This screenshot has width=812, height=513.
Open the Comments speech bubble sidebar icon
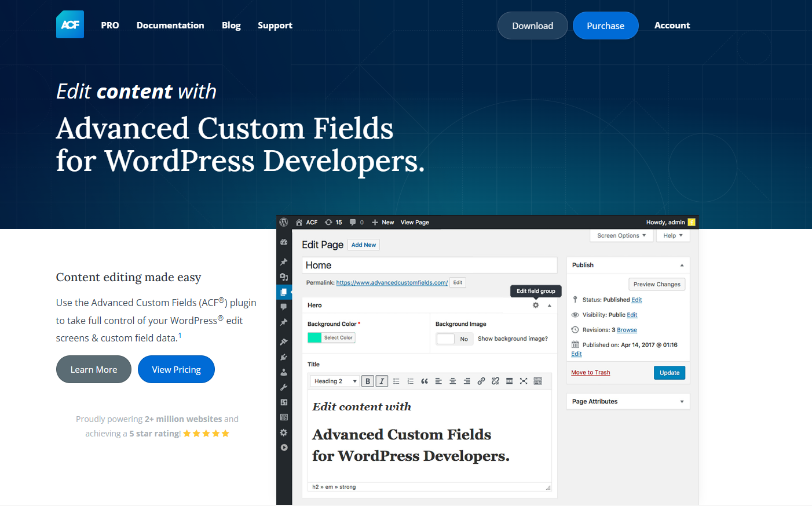click(284, 307)
